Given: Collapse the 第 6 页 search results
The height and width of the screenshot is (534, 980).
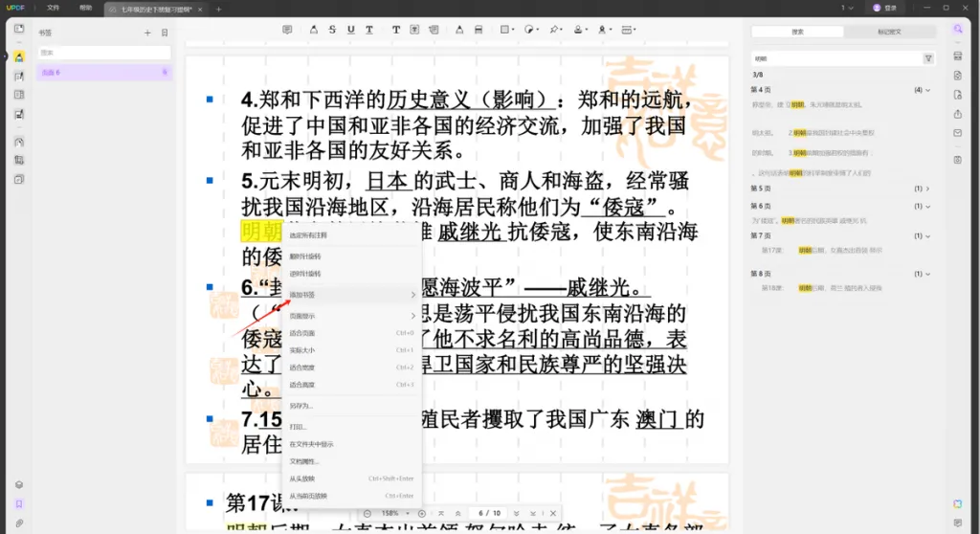Looking at the screenshot, I should 927,206.
